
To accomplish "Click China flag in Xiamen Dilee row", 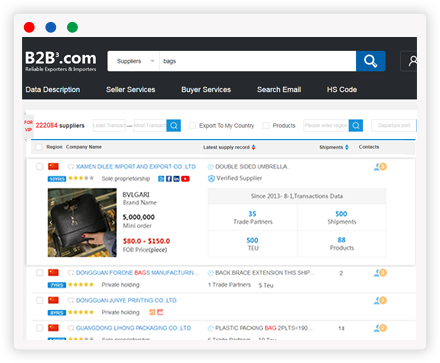I will coord(53,166).
